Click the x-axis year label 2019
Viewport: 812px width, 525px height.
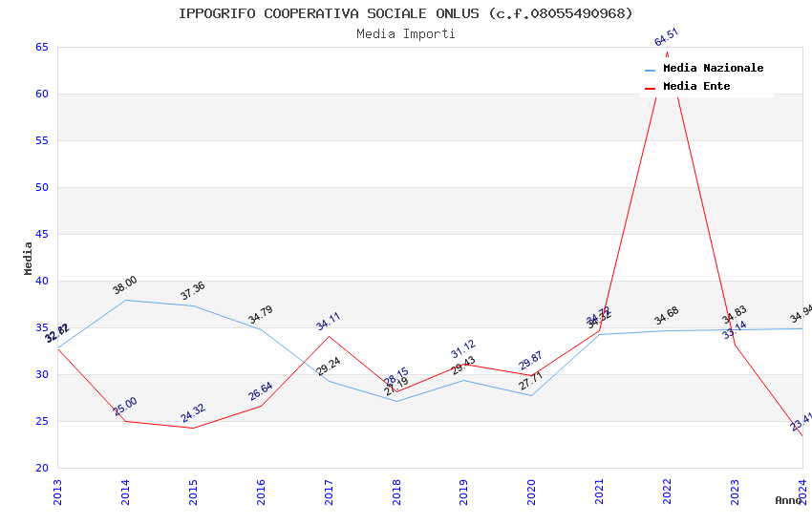click(x=464, y=493)
